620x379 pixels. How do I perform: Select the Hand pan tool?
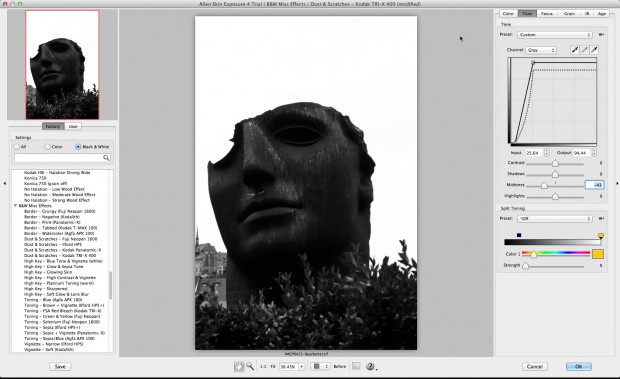239,366
